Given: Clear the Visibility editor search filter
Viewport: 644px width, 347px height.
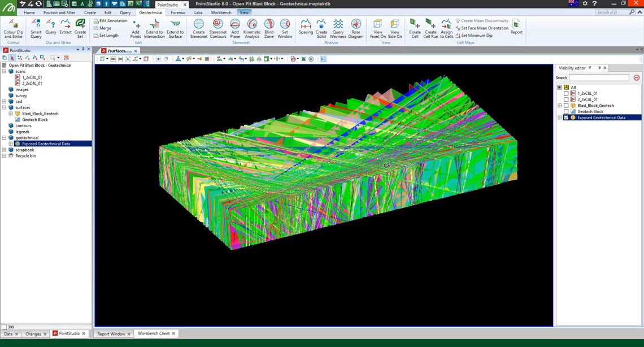Looking at the screenshot, I should point(637,77).
